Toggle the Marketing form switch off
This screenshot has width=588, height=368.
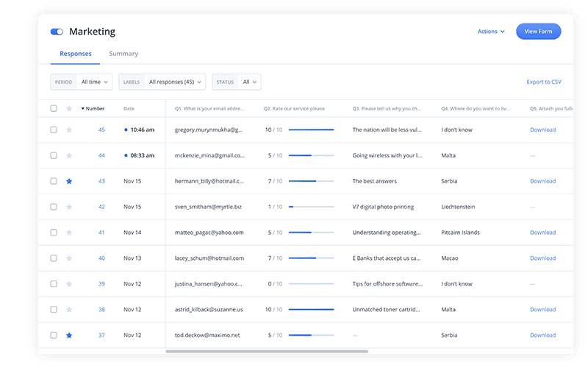point(57,32)
